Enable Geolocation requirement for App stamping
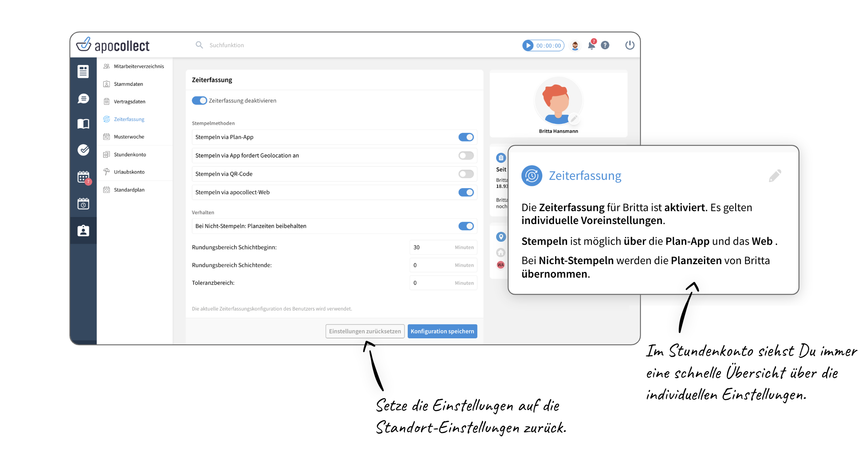The width and height of the screenshot is (868, 453). point(466,155)
